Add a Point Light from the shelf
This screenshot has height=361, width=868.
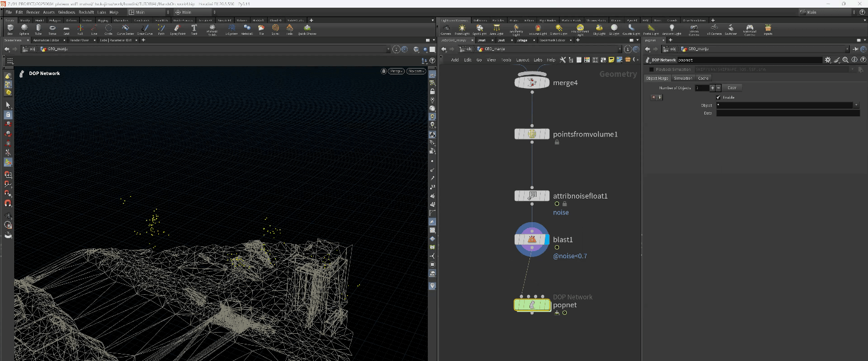[x=462, y=28]
